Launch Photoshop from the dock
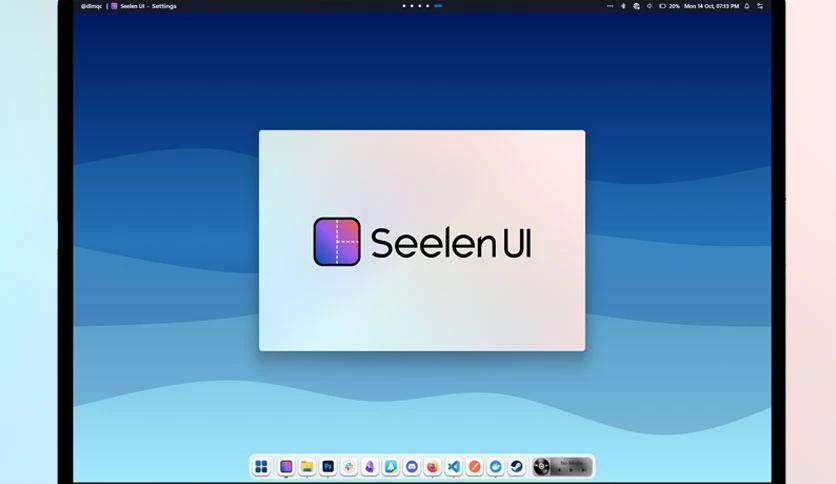This screenshot has width=836, height=484. pos(328,467)
